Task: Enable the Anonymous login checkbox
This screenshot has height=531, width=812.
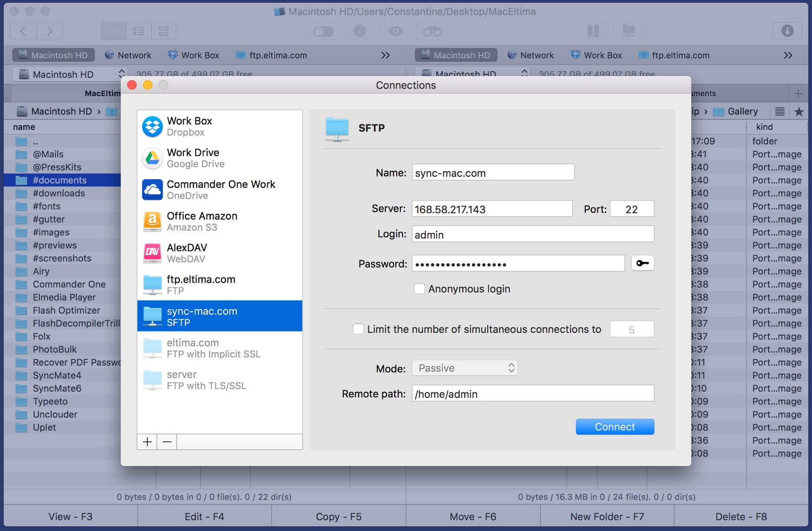Action: (x=419, y=289)
